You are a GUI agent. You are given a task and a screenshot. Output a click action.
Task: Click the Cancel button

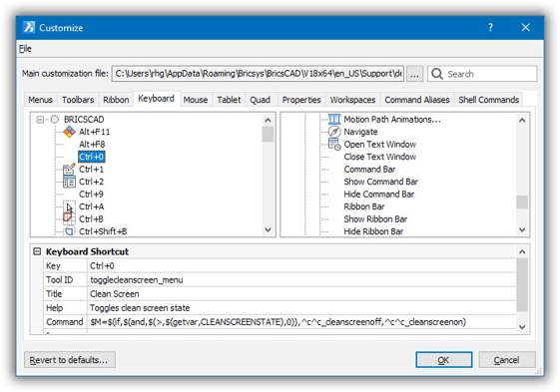[507, 360]
